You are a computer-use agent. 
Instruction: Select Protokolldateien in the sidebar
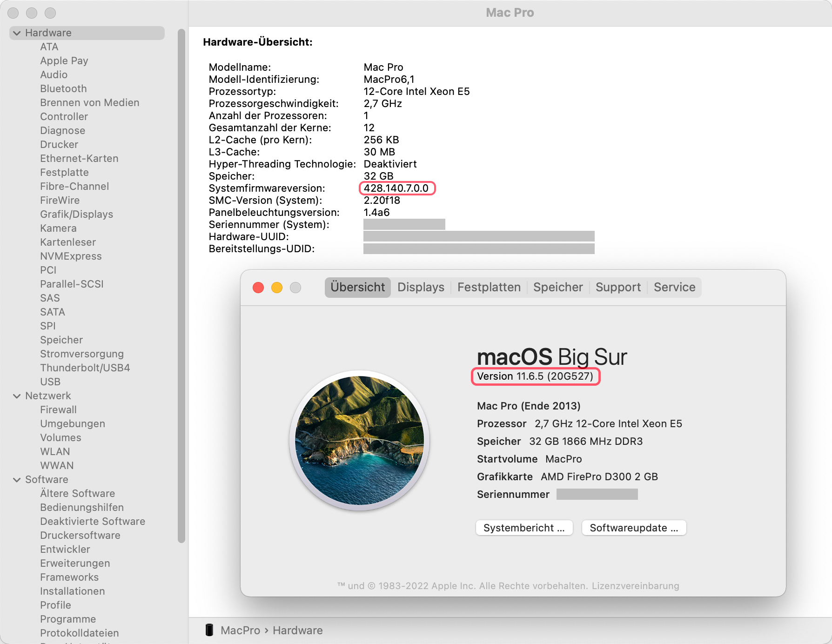(80, 633)
